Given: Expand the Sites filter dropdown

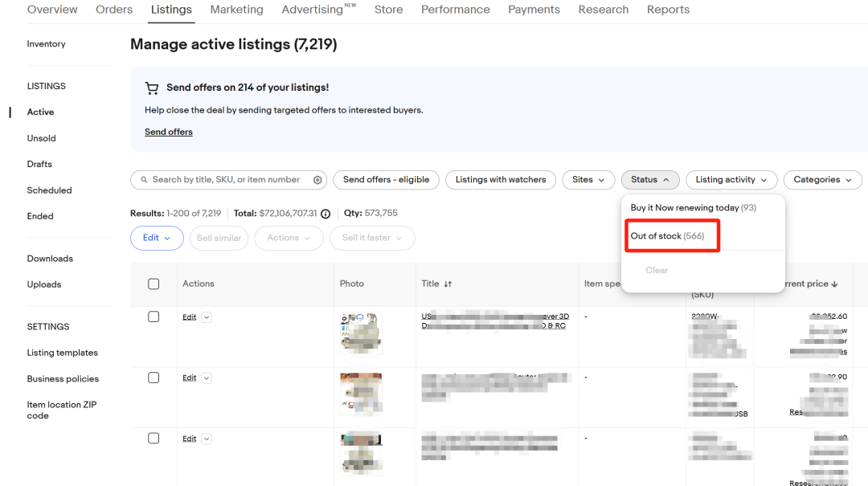Looking at the screenshot, I should pyautogui.click(x=588, y=180).
